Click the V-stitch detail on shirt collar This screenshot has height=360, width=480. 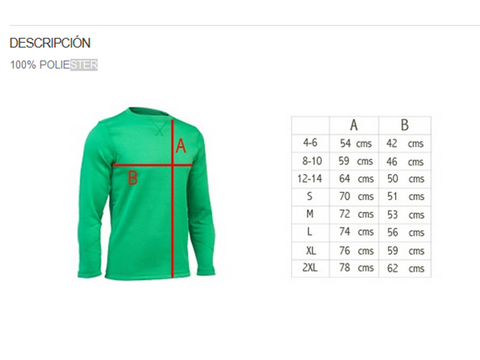(x=160, y=128)
